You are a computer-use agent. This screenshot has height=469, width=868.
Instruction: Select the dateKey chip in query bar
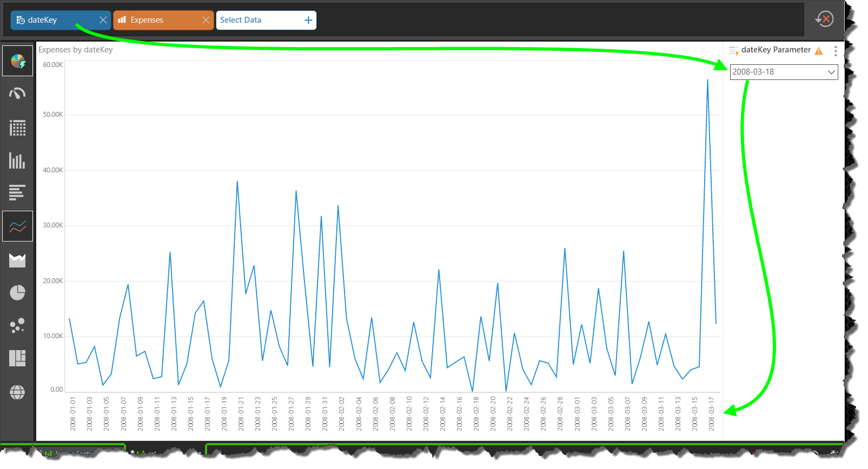(49, 20)
